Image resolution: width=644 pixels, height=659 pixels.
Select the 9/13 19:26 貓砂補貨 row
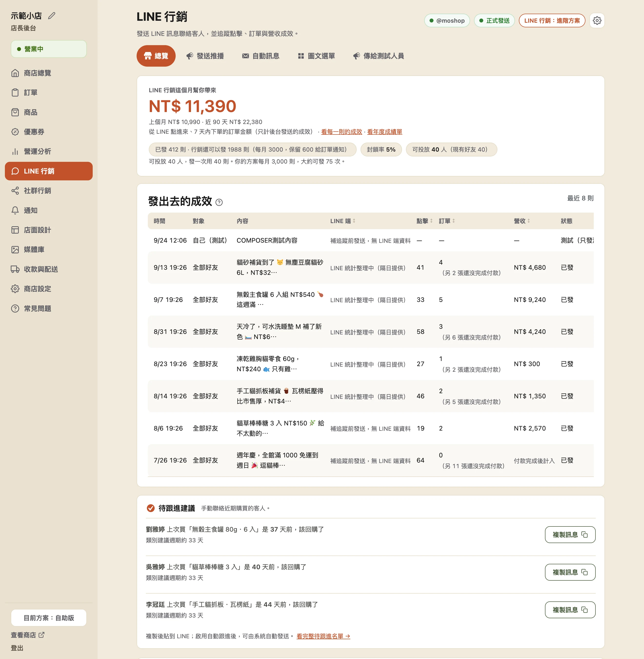(370, 268)
